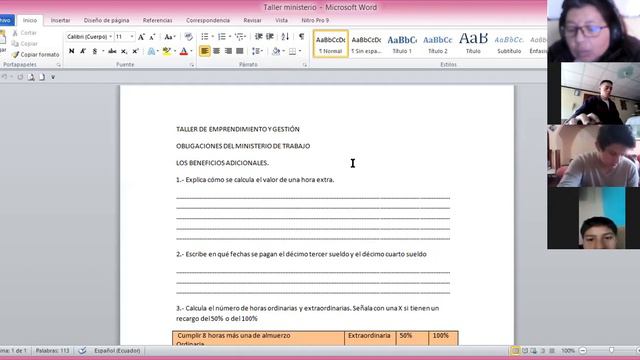Apply the Subtítulo style
Viewport: 640px width, 360px height.
509,44
